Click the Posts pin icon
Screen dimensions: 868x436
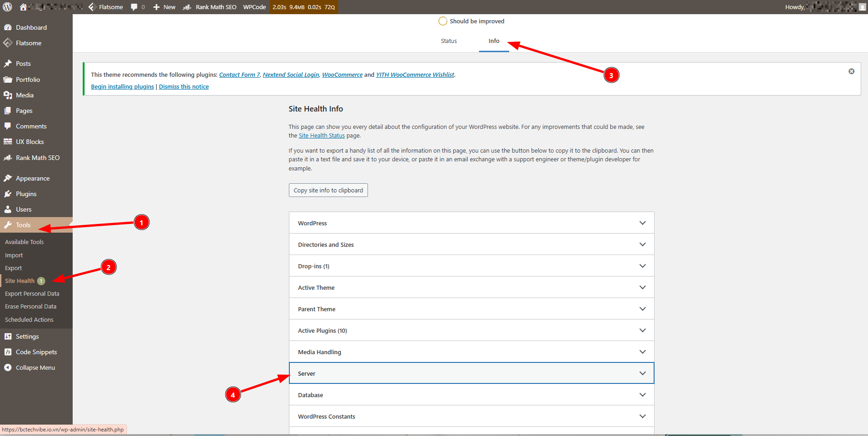click(8, 64)
